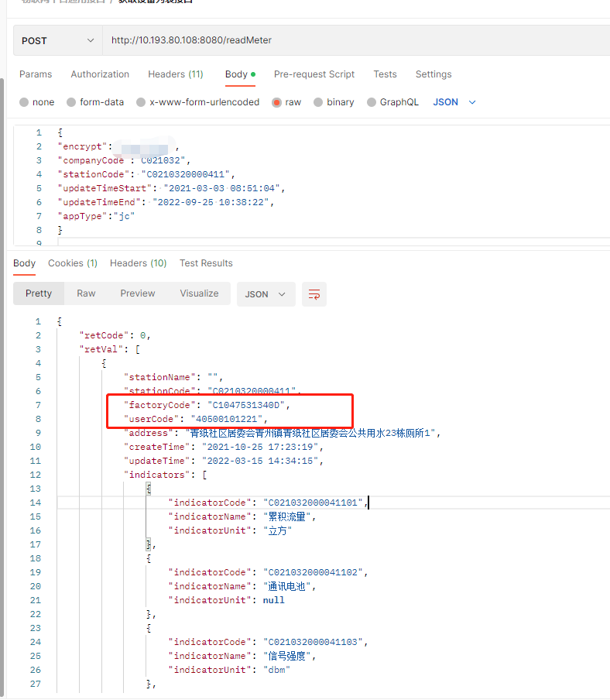The width and height of the screenshot is (610, 700).
Task: Open the Visualize response view
Action: [x=199, y=293]
